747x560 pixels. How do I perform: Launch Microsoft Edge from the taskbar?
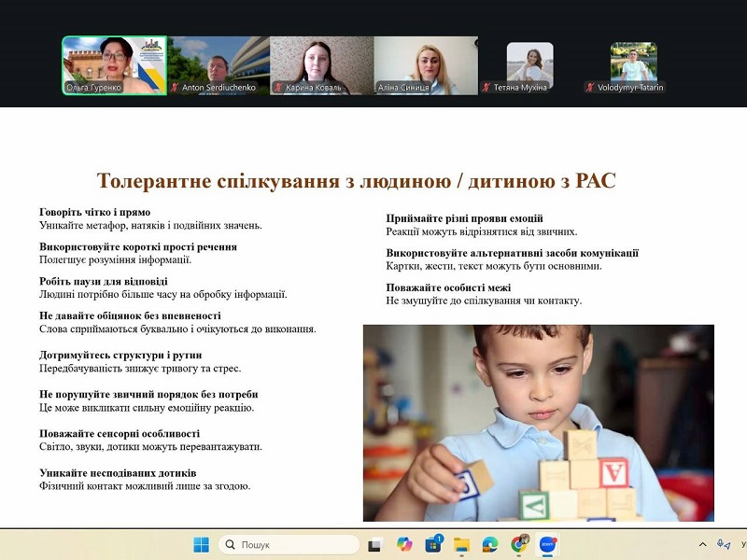click(x=490, y=544)
